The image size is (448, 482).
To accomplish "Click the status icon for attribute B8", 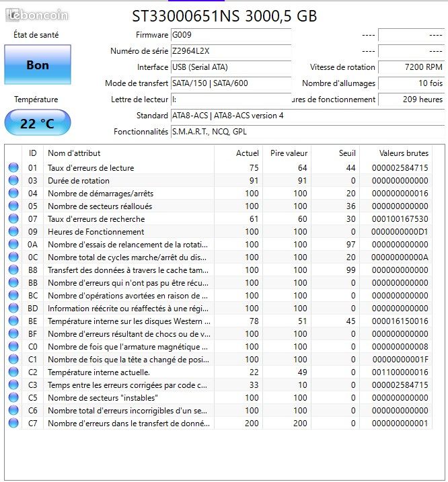I will 13,270.
